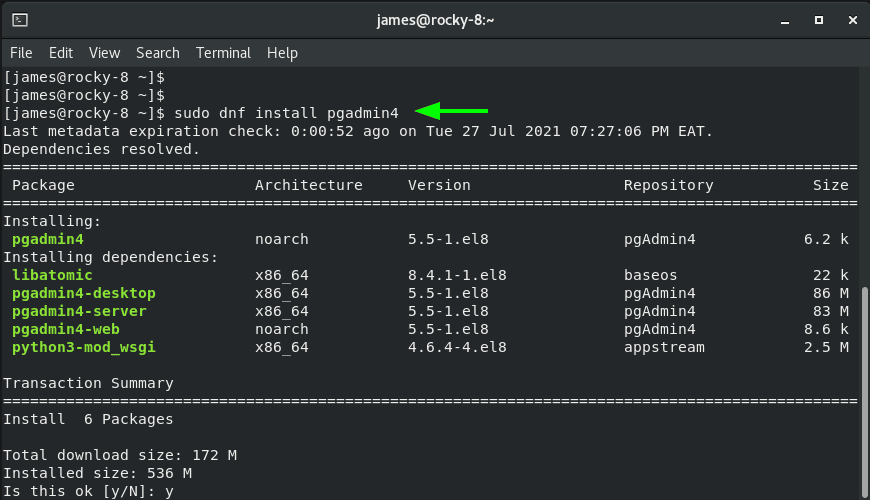Open the File menu

tap(21, 53)
